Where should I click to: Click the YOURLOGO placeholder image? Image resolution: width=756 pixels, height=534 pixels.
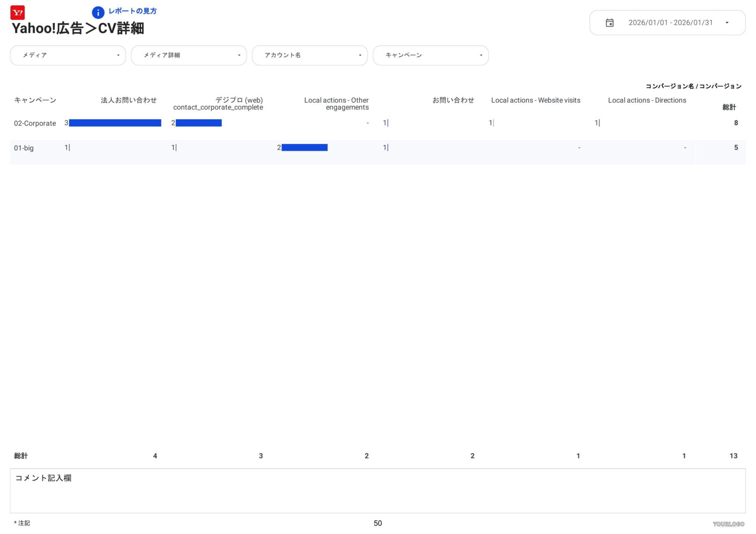[728, 524]
